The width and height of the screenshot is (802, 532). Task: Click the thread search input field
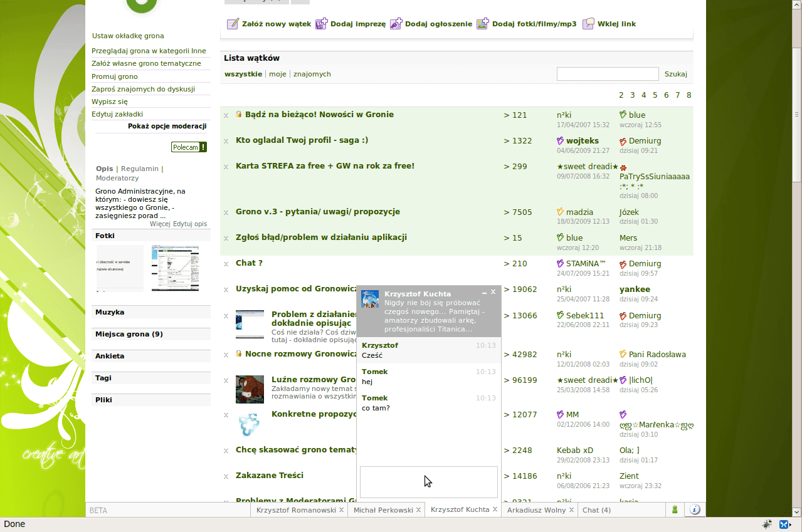tap(607, 74)
